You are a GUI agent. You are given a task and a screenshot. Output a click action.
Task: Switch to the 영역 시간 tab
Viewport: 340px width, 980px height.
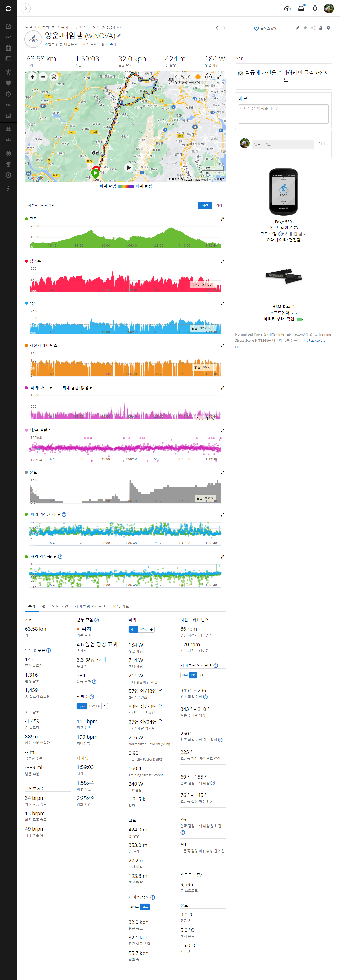60,606
